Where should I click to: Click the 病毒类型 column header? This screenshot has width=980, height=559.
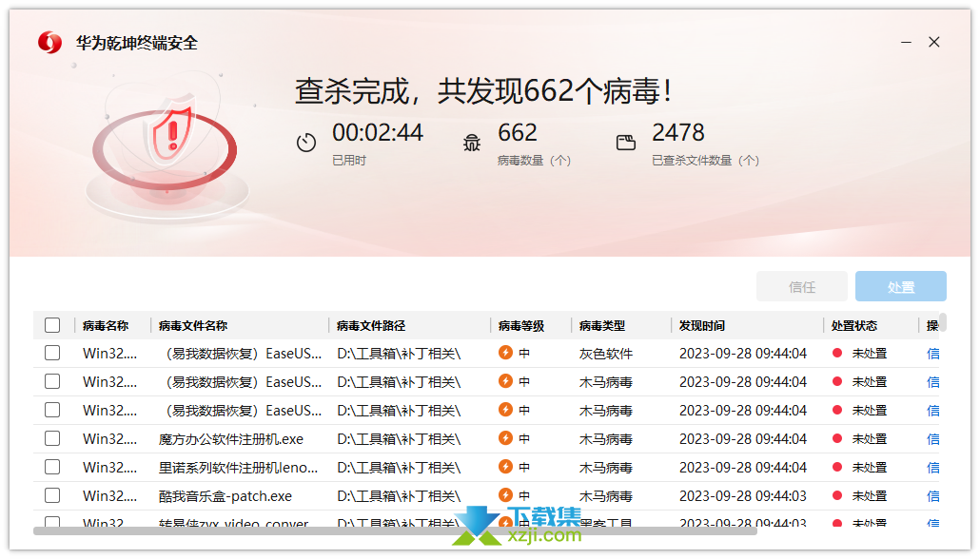click(x=602, y=325)
